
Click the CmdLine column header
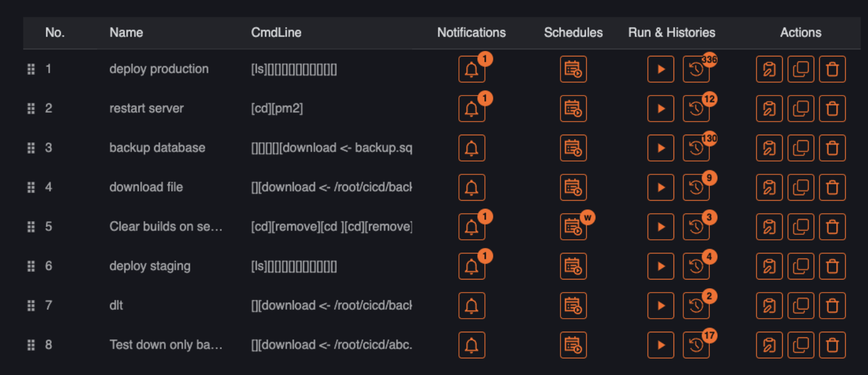coord(276,33)
